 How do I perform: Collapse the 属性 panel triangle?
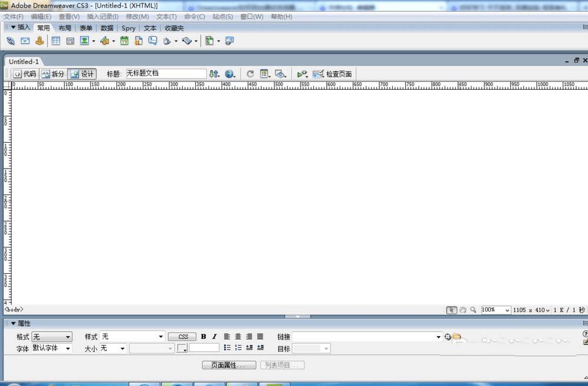click(13, 323)
